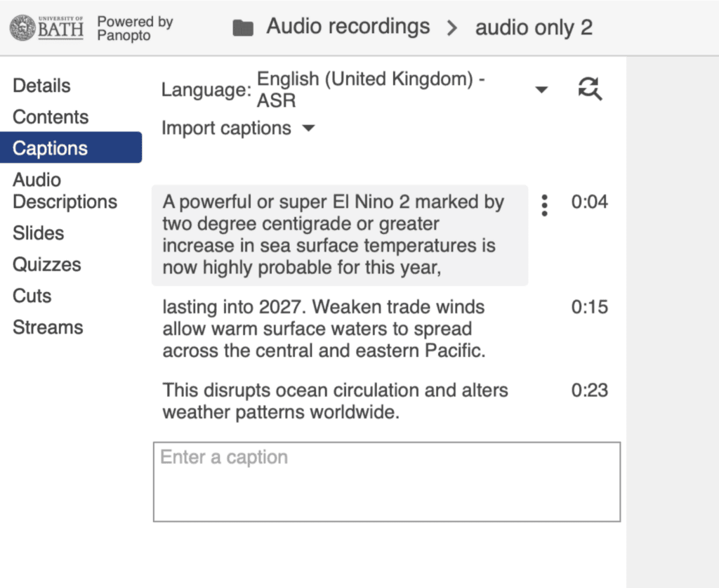Open the Audio Descriptions tab
The image size is (719, 588).
(65, 191)
